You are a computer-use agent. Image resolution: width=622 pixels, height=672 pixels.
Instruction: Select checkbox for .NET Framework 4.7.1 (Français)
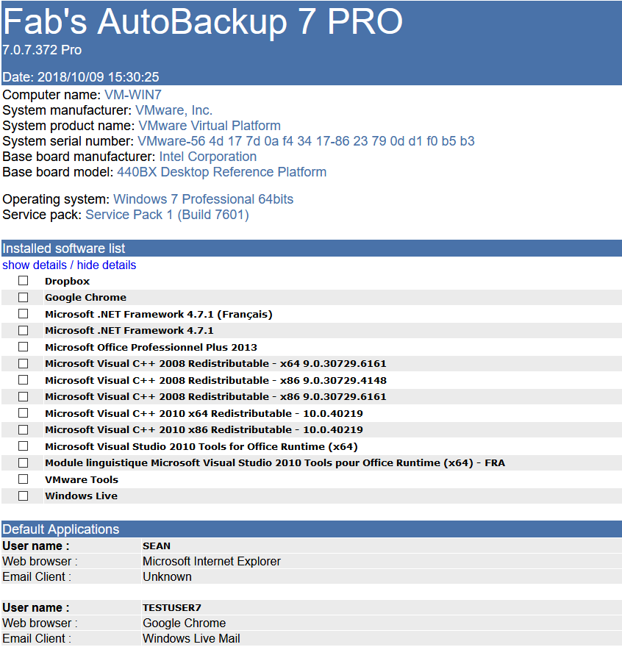23,314
